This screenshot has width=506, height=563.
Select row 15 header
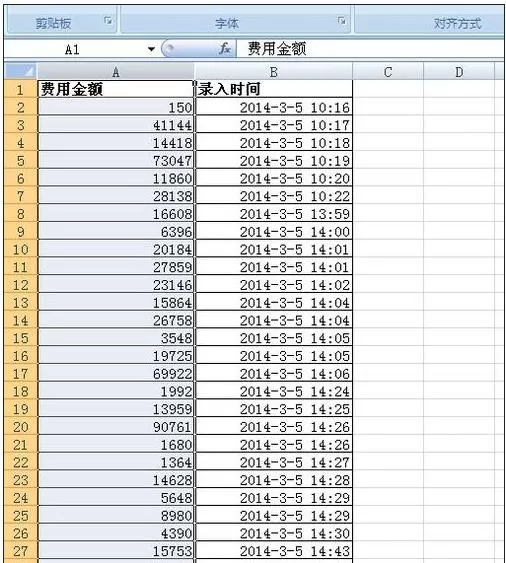click(20, 338)
